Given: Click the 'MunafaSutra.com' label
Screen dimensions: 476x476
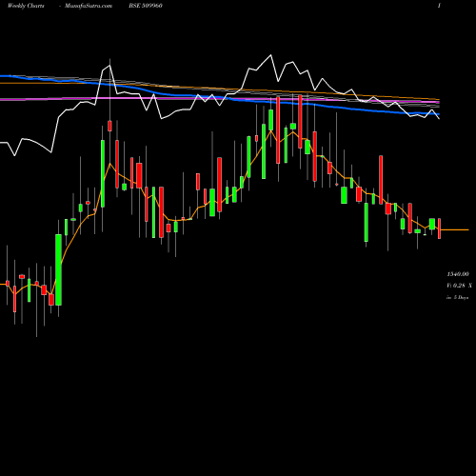Looking at the screenshot, I should pyautogui.click(x=89, y=6).
